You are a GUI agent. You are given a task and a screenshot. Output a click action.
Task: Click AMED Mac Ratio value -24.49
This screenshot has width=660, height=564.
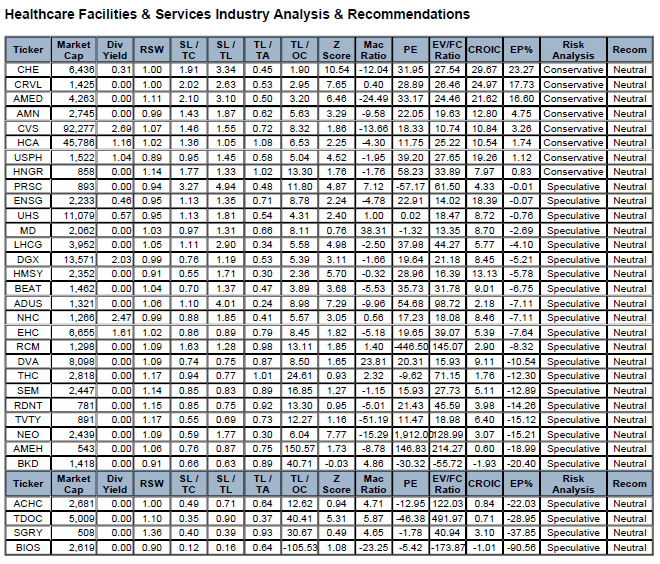pos(373,99)
